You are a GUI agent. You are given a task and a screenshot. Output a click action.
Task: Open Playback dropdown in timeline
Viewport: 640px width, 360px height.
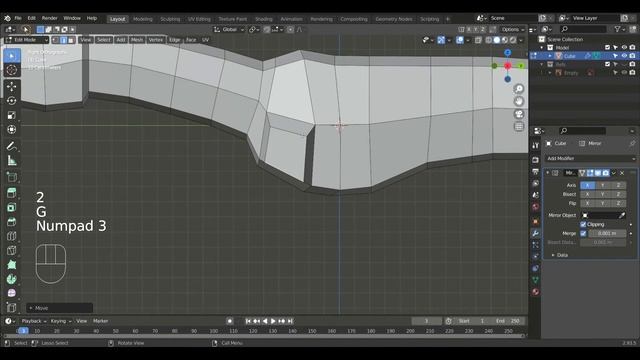[34, 321]
